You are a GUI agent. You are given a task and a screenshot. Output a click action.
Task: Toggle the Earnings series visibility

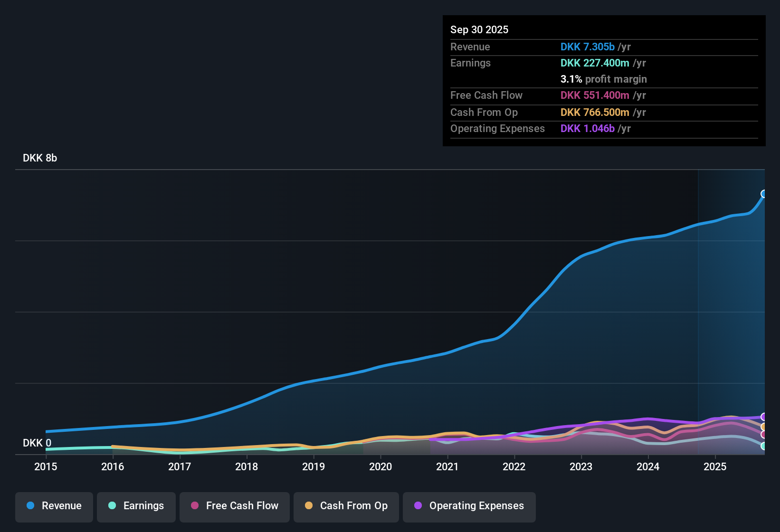coord(136,507)
